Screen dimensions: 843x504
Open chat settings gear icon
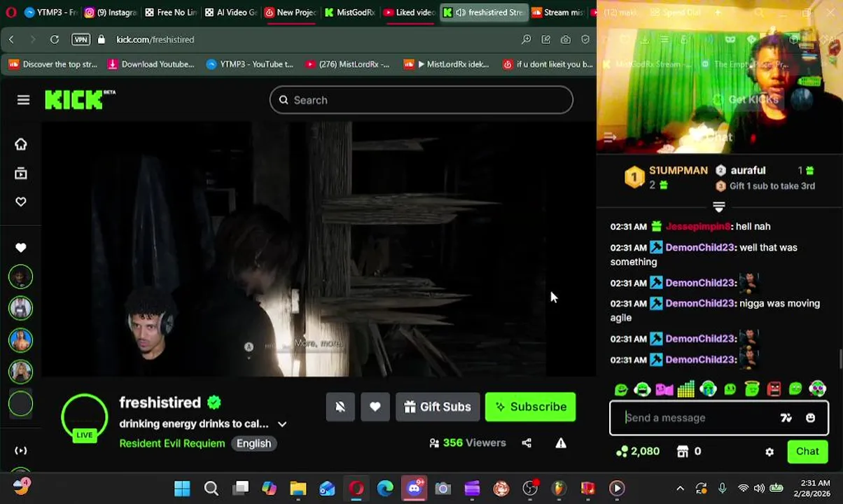pyautogui.click(x=769, y=452)
